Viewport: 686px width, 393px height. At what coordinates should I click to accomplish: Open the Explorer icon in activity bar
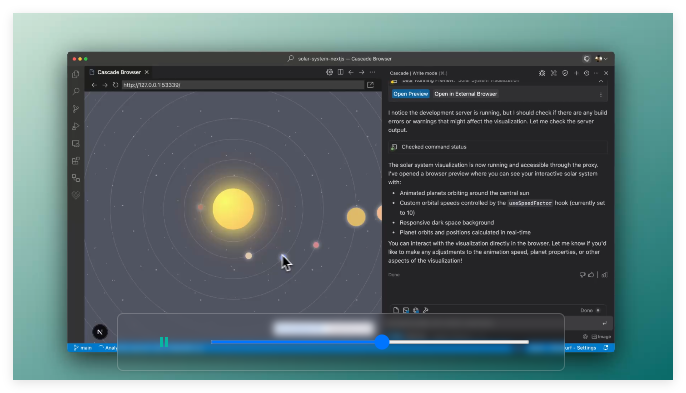[76, 74]
